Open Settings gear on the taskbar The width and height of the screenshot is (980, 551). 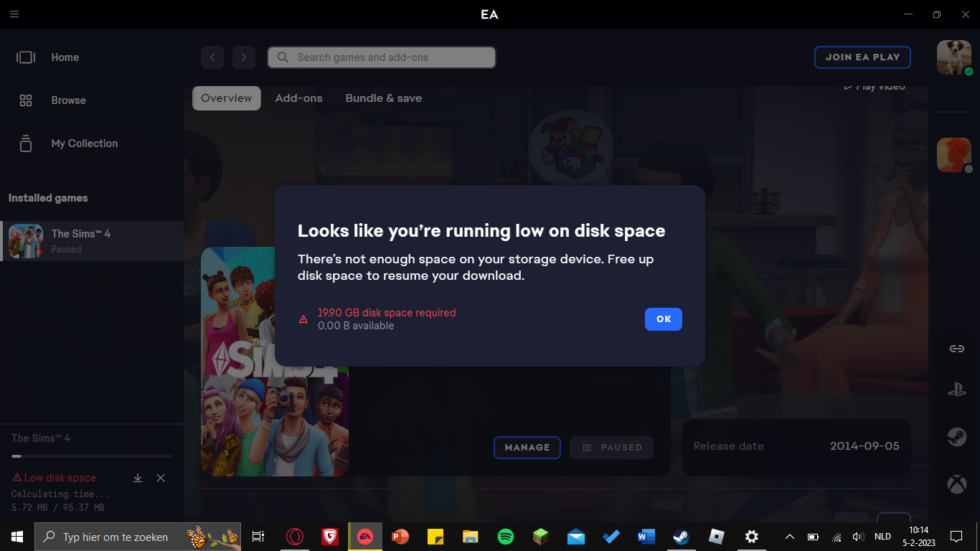(752, 537)
